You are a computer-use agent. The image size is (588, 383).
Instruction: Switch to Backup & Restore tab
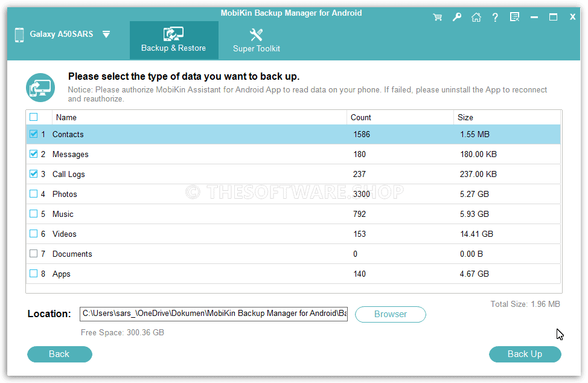[174, 40]
